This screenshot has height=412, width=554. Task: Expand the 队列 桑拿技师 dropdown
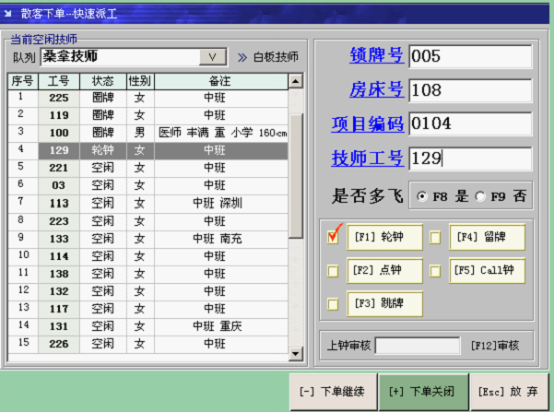(x=213, y=57)
